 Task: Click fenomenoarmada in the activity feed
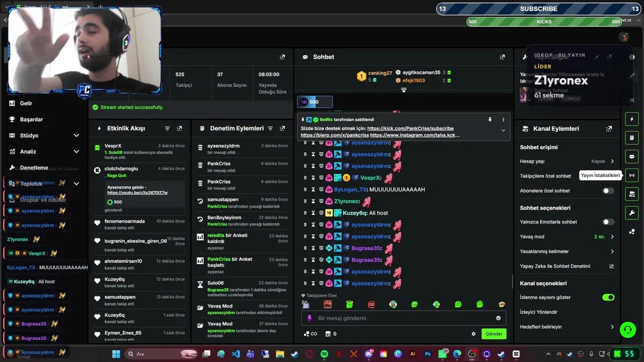[x=125, y=221]
